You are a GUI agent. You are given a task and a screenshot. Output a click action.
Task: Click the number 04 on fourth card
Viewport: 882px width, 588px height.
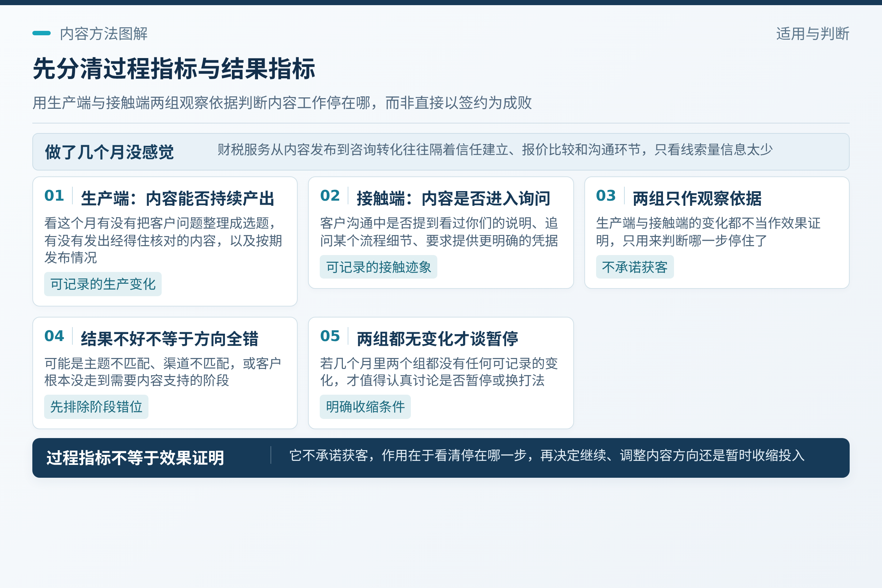point(54,336)
